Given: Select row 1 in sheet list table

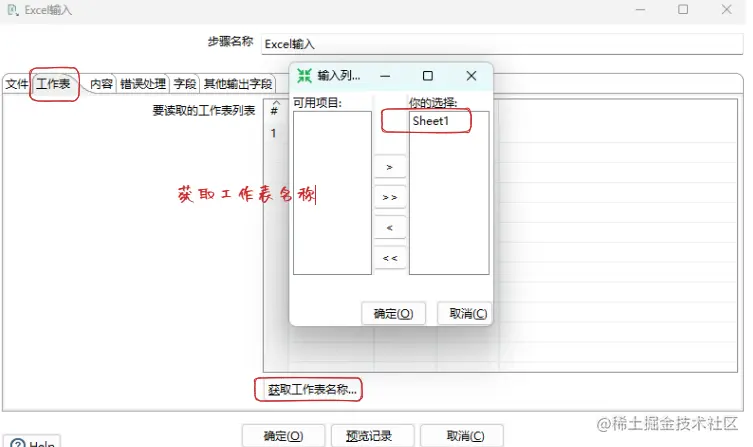Looking at the screenshot, I should tap(274, 133).
